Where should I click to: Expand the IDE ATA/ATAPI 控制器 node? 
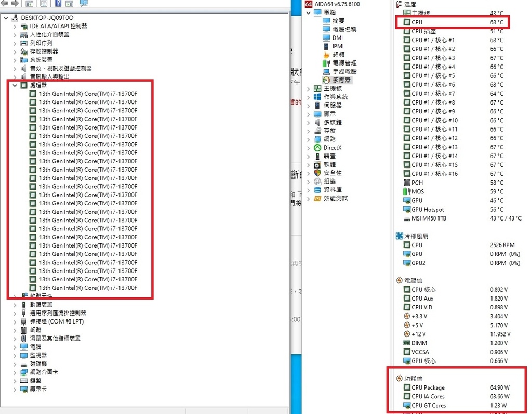tap(15, 26)
